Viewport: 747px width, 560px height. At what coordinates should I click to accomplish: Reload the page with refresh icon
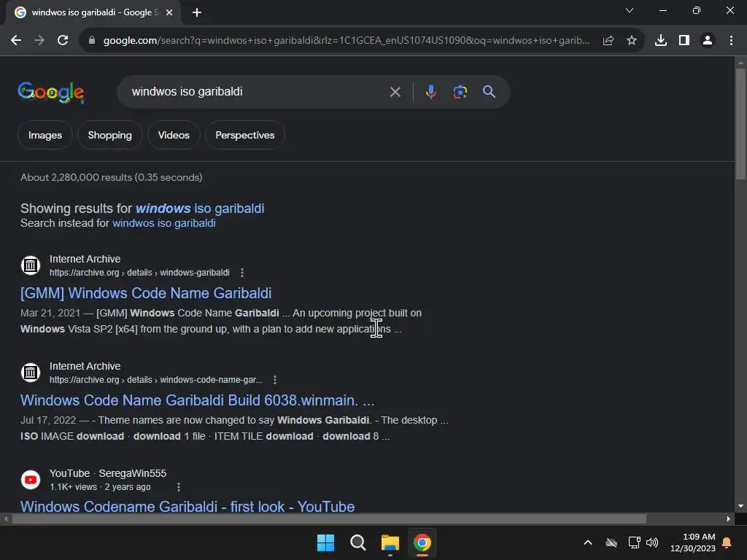point(63,41)
